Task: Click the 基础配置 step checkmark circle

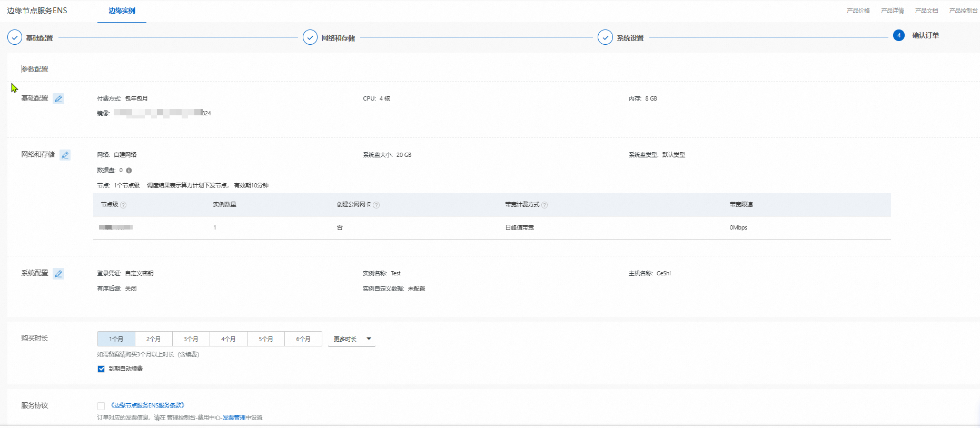Action: (x=15, y=37)
